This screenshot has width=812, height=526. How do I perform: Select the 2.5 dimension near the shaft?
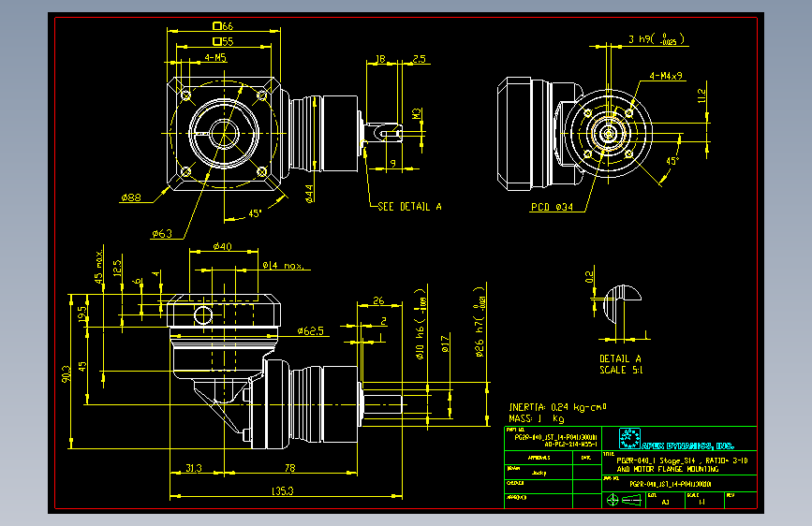pos(419,59)
